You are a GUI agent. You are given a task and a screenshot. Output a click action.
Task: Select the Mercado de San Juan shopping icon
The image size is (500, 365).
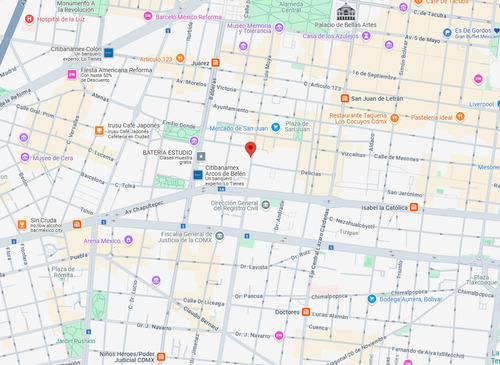[x=275, y=127]
